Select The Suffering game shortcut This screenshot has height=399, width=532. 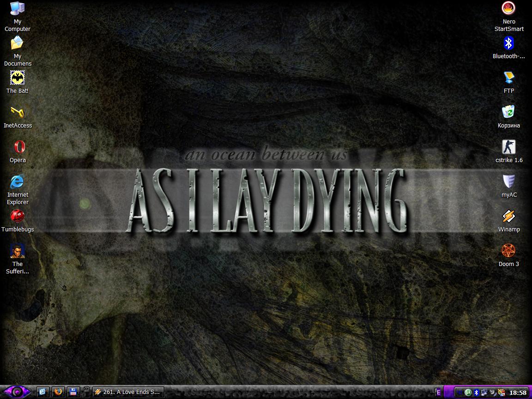[18, 259]
